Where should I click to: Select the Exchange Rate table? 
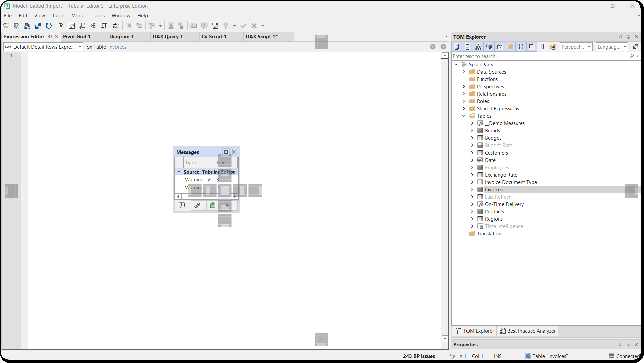point(501,175)
